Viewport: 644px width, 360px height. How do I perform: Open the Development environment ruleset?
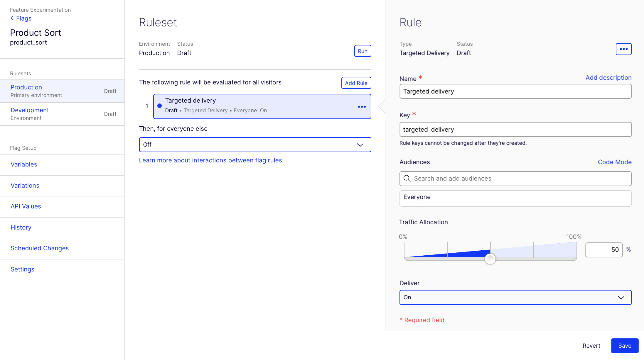[x=30, y=110]
